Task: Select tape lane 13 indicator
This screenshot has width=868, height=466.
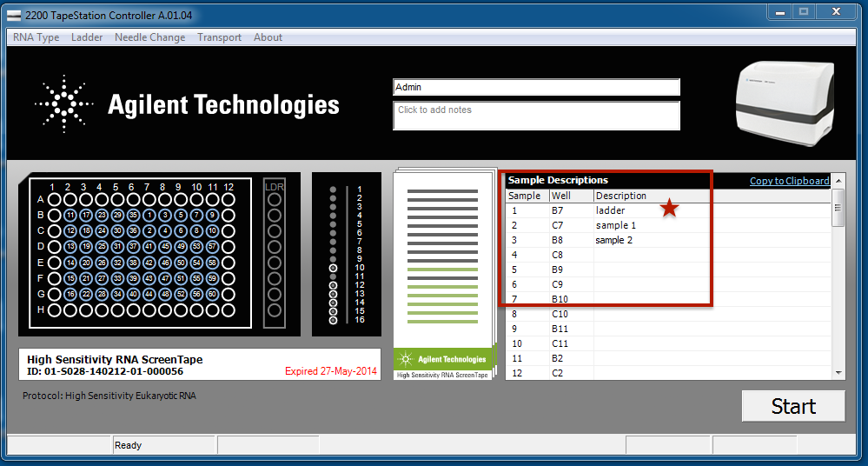Action: click(333, 294)
